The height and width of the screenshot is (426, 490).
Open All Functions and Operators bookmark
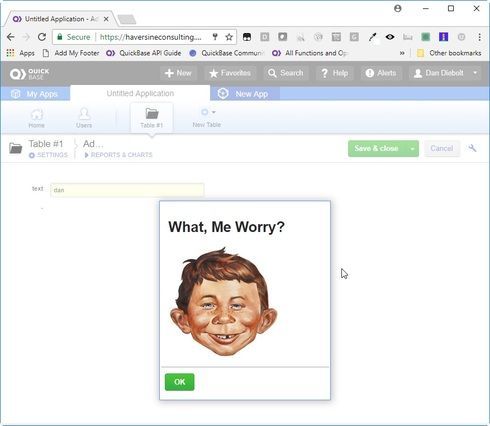click(310, 53)
